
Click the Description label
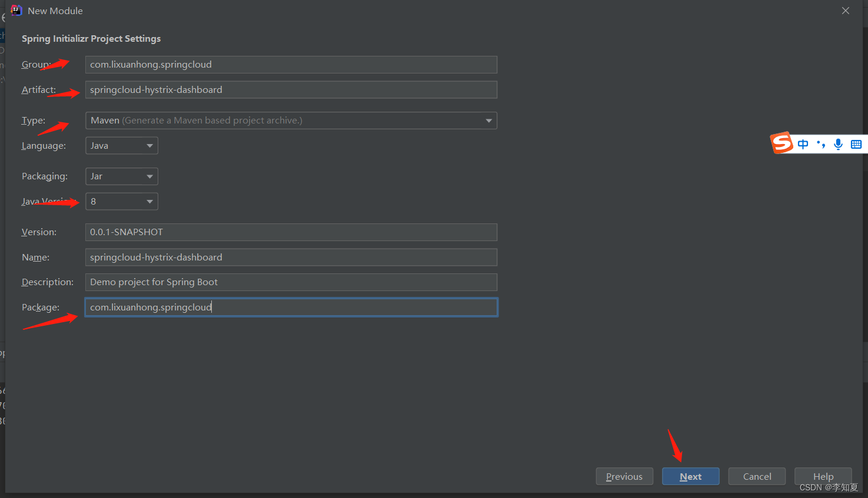[48, 282]
